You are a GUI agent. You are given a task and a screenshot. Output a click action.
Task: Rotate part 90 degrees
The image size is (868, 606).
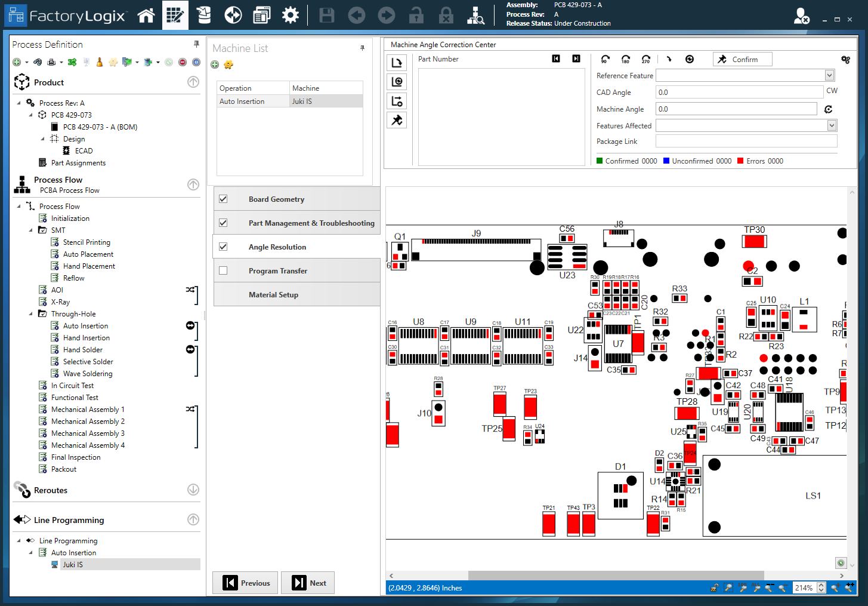pos(606,59)
